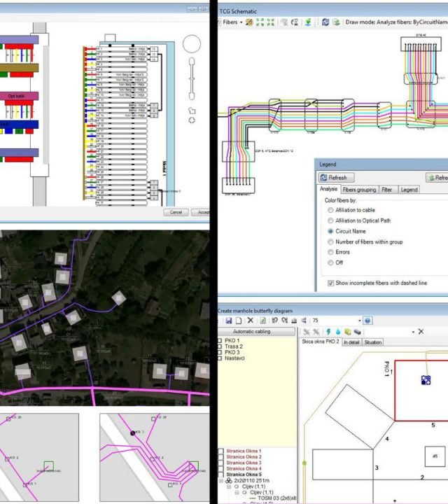Open the small dropdown arrow beside panel X
The width and height of the screenshot is (448, 504).
[413, 332]
